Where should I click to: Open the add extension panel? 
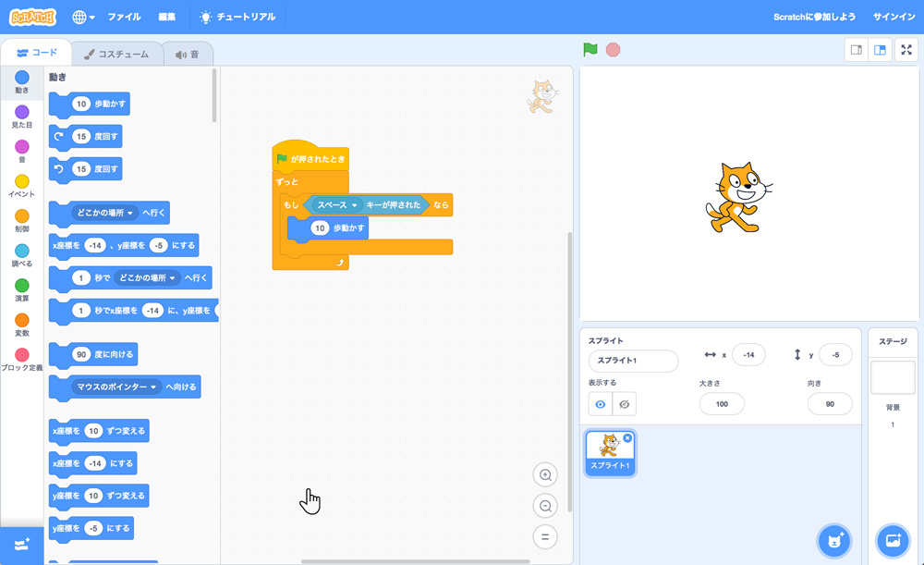(20, 546)
